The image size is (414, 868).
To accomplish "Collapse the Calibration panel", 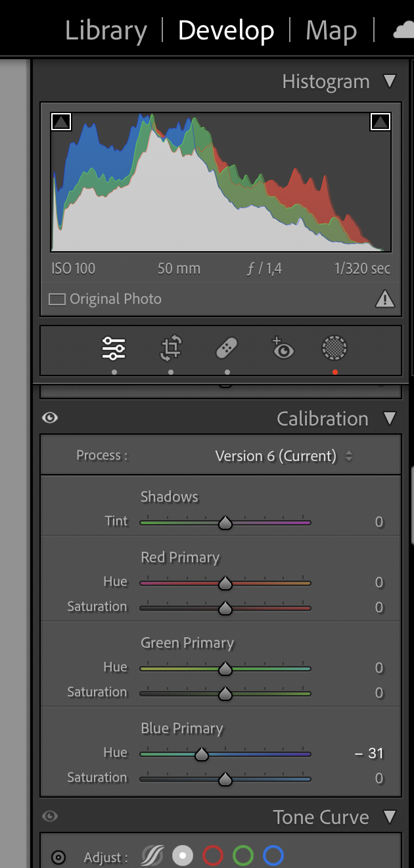I will (x=390, y=418).
